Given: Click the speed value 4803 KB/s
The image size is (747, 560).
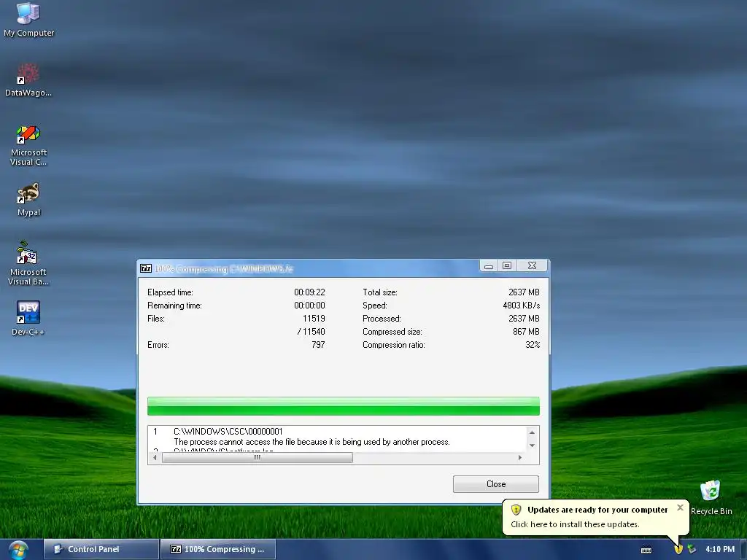Looking at the screenshot, I should (x=521, y=306).
